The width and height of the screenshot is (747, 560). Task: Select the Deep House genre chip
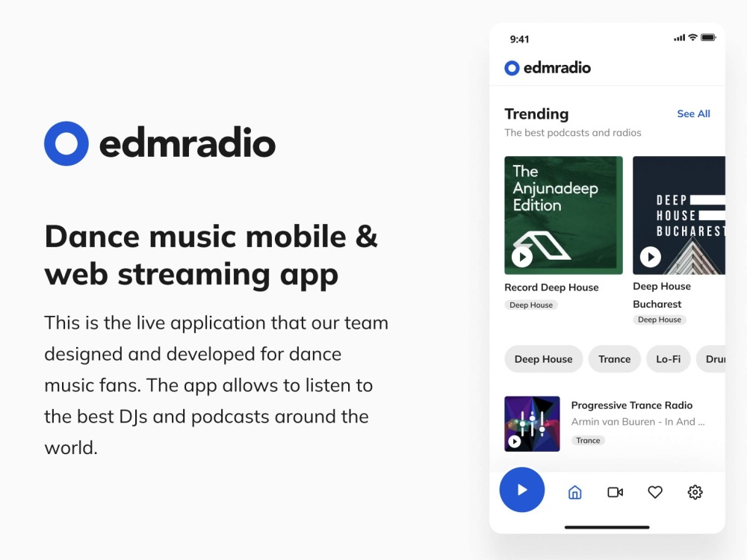point(544,359)
